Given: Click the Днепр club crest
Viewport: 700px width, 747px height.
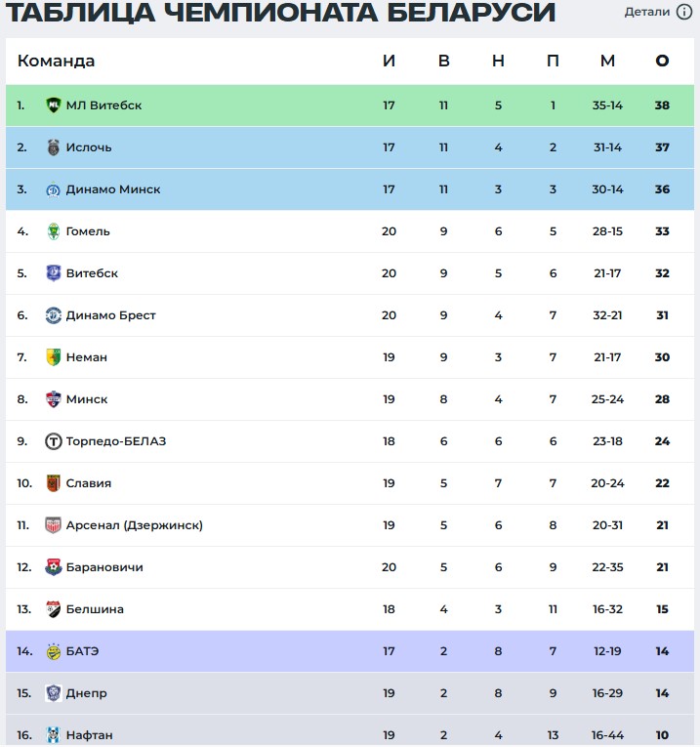Looking at the screenshot, I should (54, 693).
